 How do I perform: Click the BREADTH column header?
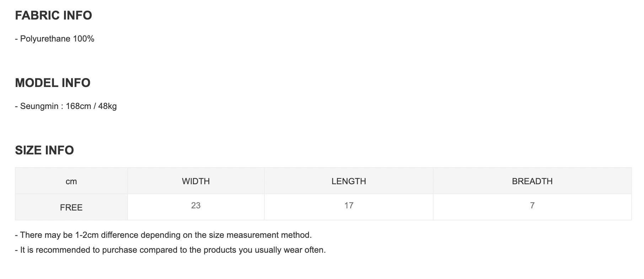pos(532,181)
